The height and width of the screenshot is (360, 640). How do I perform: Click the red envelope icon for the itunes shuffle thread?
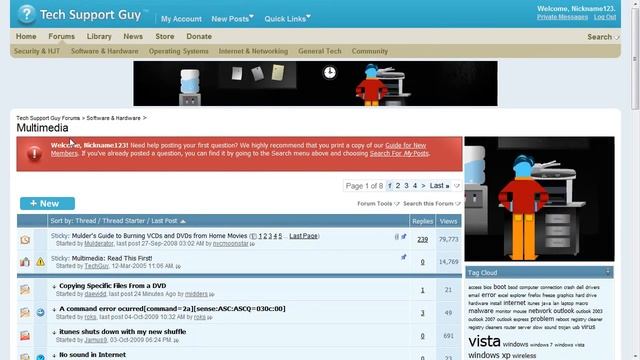25,336
